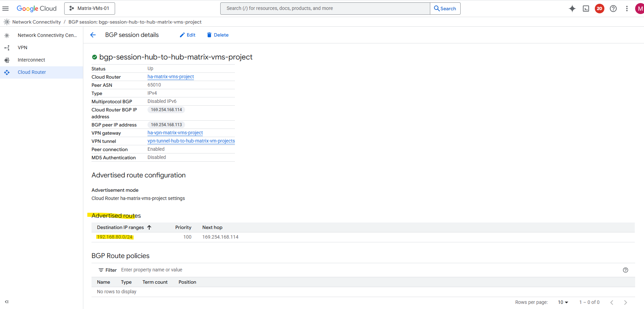The height and width of the screenshot is (309, 644).
Task: Click the green status check icon
Action: pos(95,57)
